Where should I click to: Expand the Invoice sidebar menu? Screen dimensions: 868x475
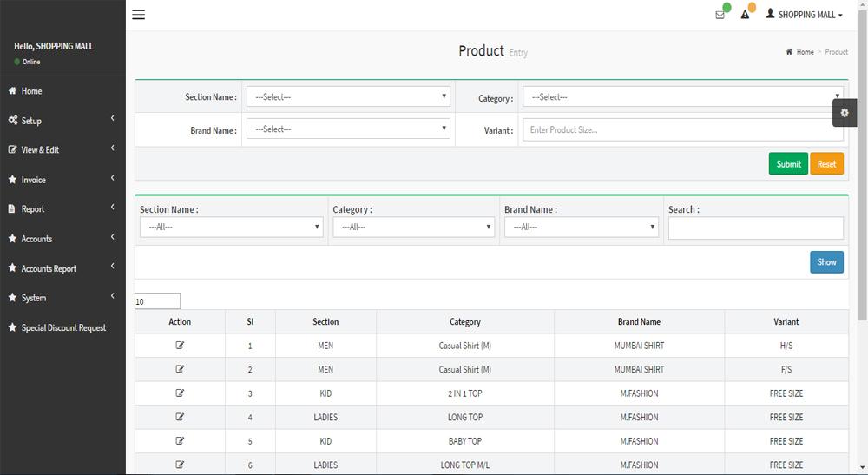tap(62, 180)
